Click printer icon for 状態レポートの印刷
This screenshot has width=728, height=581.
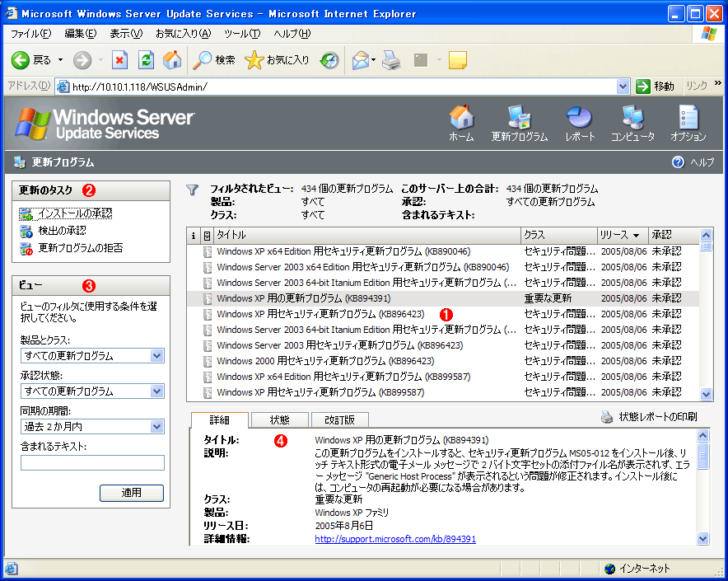pyautogui.click(x=607, y=417)
